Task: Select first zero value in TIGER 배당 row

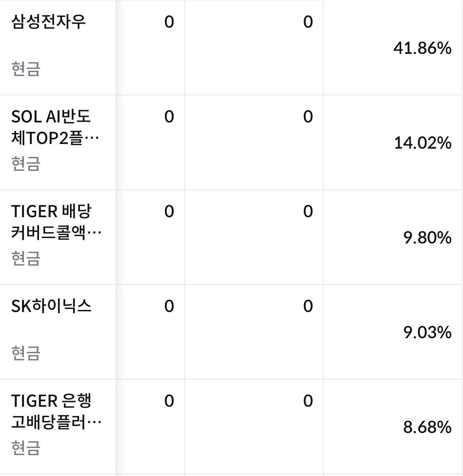Action: tap(169, 211)
